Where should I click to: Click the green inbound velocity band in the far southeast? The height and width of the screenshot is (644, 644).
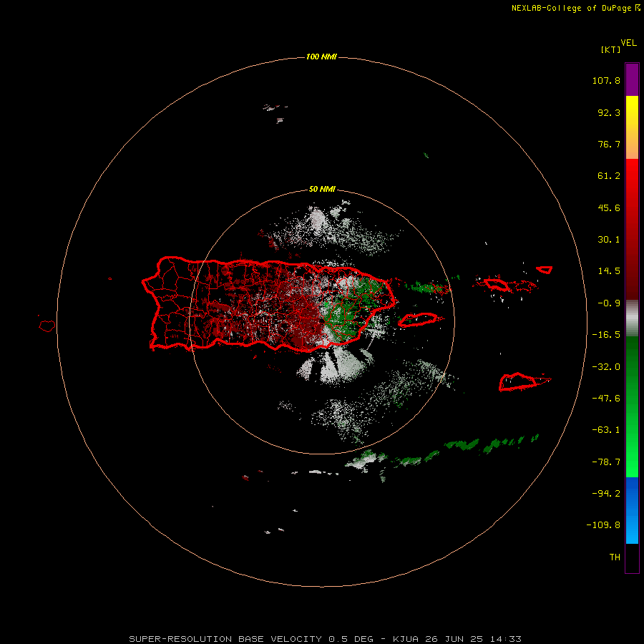pyautogui.click(x=491, y=445)
